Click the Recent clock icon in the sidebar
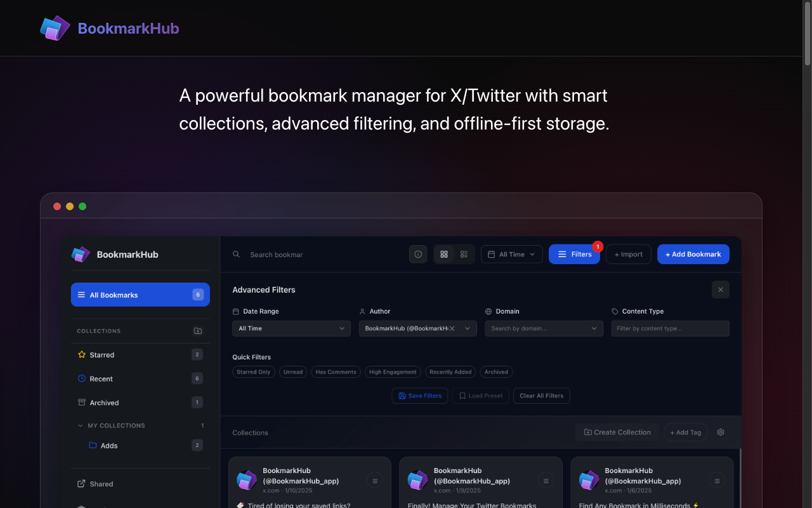The image size is (812, 508). tap(81, 378)
